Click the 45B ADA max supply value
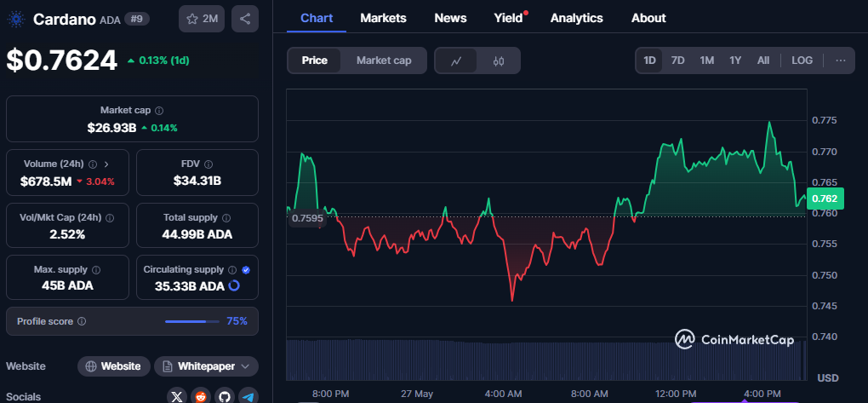The width and height of the screenshot is (868, 403). pos(67,286)
